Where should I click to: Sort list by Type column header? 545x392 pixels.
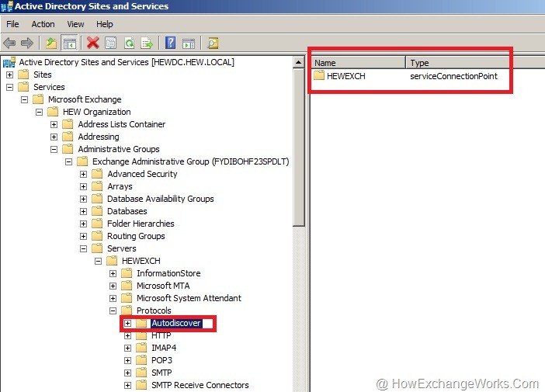[x=475, y=63]
